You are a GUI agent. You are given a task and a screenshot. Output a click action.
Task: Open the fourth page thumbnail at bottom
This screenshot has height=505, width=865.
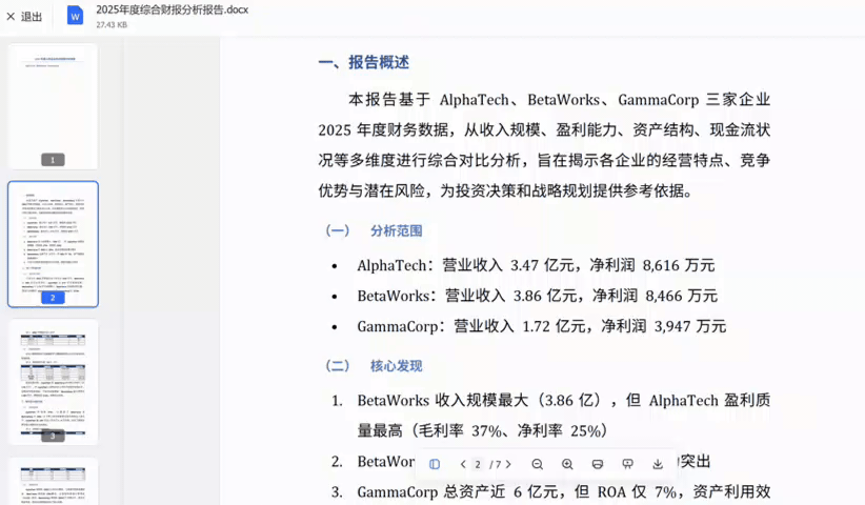53,481
